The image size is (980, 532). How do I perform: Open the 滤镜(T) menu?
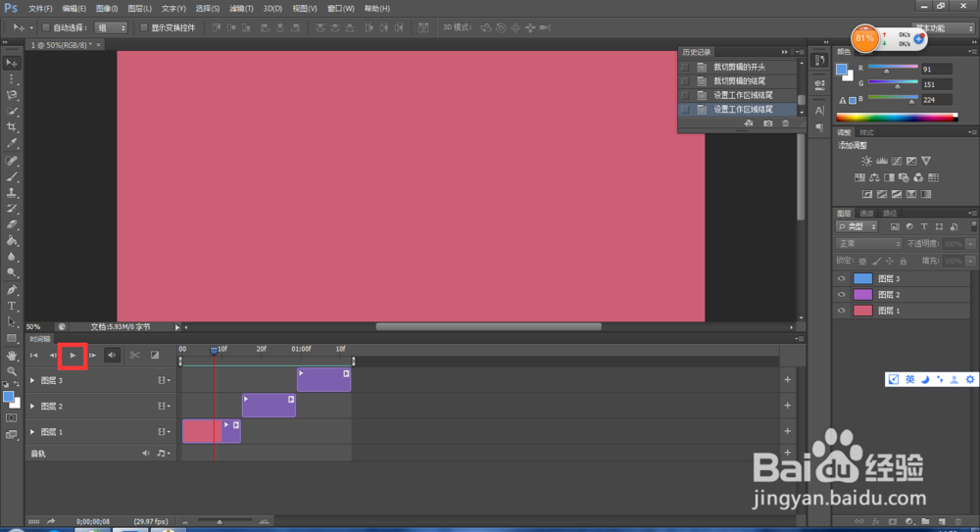pyautogui.click(x=241, y=9)
